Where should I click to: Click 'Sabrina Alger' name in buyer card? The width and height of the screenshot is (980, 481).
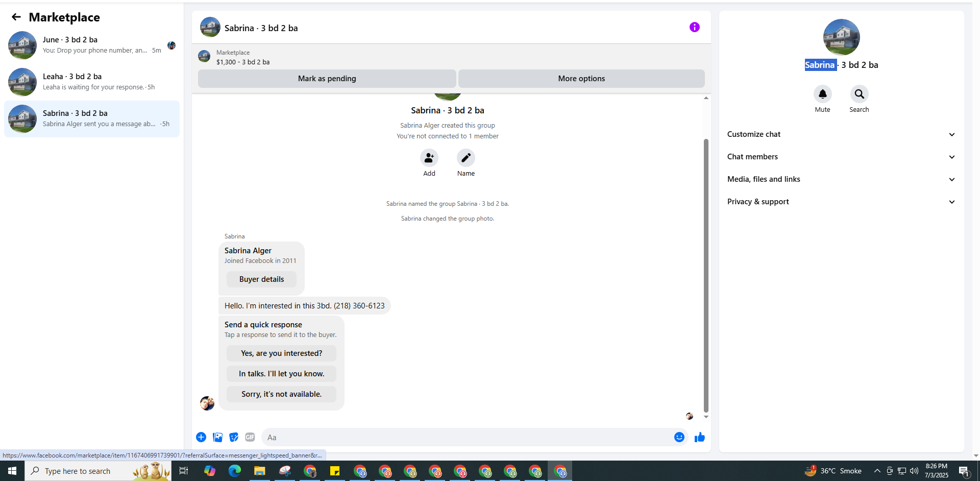pos(248,251)
